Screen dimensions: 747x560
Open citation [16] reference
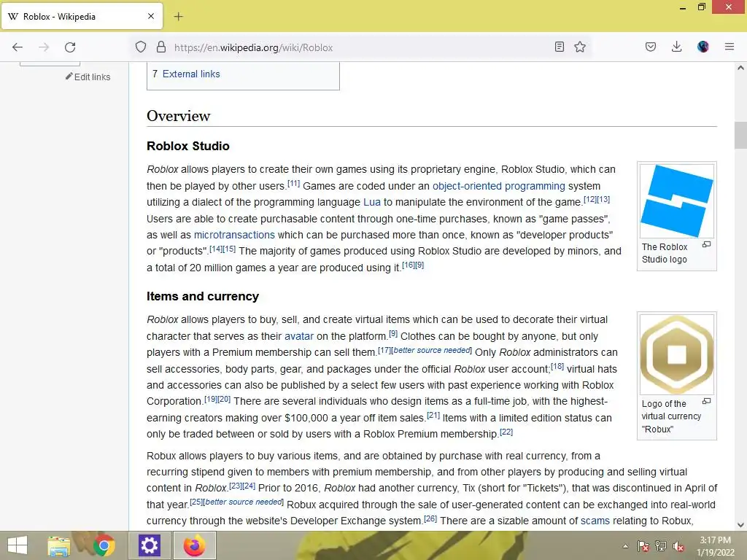pyautogui.click(x=409, y=265)
